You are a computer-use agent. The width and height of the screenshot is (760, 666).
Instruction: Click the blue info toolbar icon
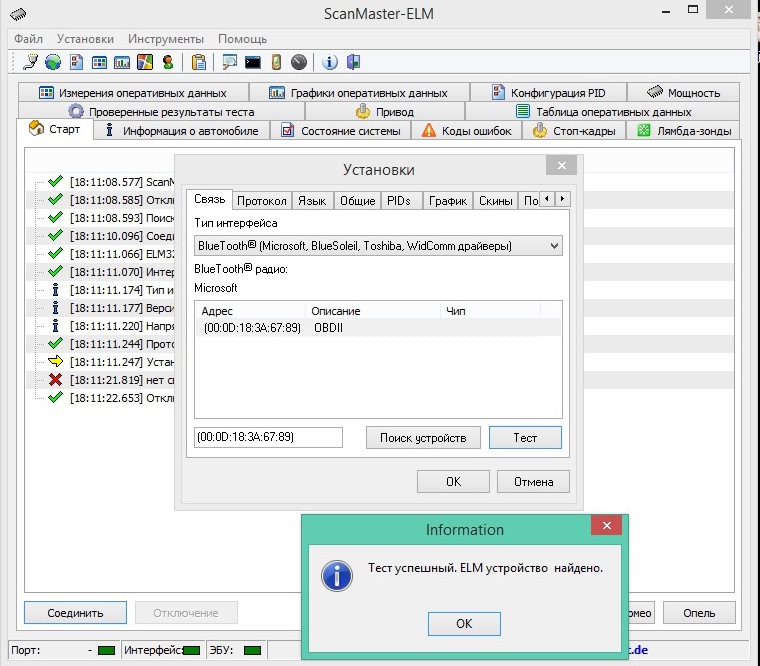[x=330, y=62]
